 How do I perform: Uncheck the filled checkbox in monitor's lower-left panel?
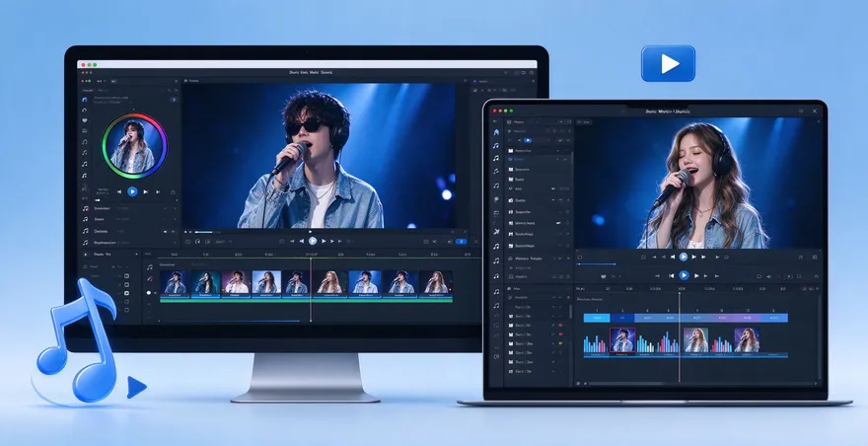[127, 292]
